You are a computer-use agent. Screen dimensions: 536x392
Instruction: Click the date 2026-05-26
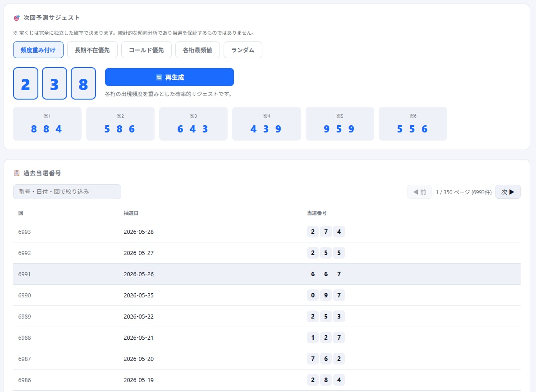pyautogui.click(x=139, y=274)
